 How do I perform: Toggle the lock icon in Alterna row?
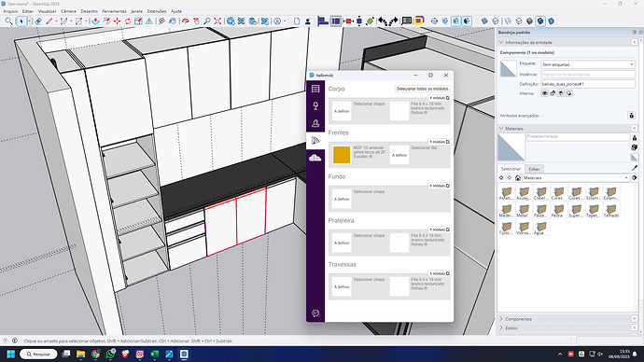click(553, 93)
